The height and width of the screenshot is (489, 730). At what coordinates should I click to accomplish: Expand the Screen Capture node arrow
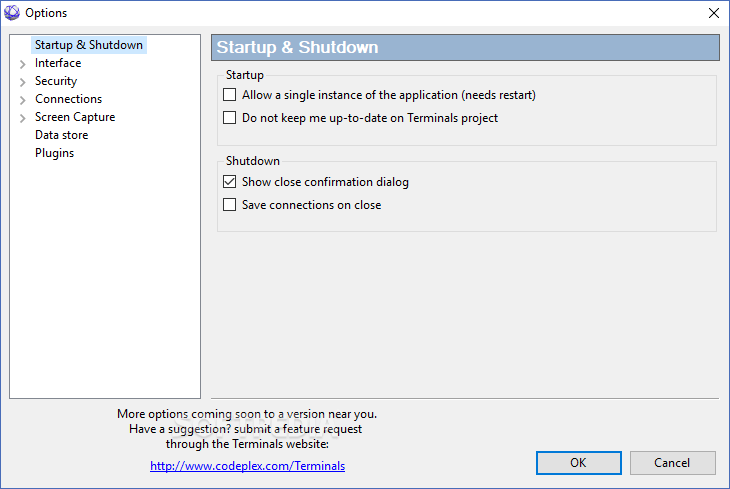[x=22, y=118]
